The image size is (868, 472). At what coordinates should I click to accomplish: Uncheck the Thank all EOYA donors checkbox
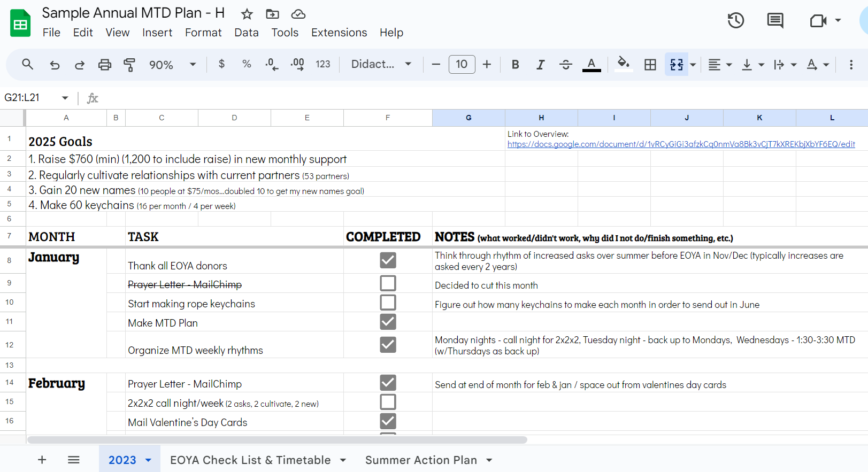tap(388, 260)
